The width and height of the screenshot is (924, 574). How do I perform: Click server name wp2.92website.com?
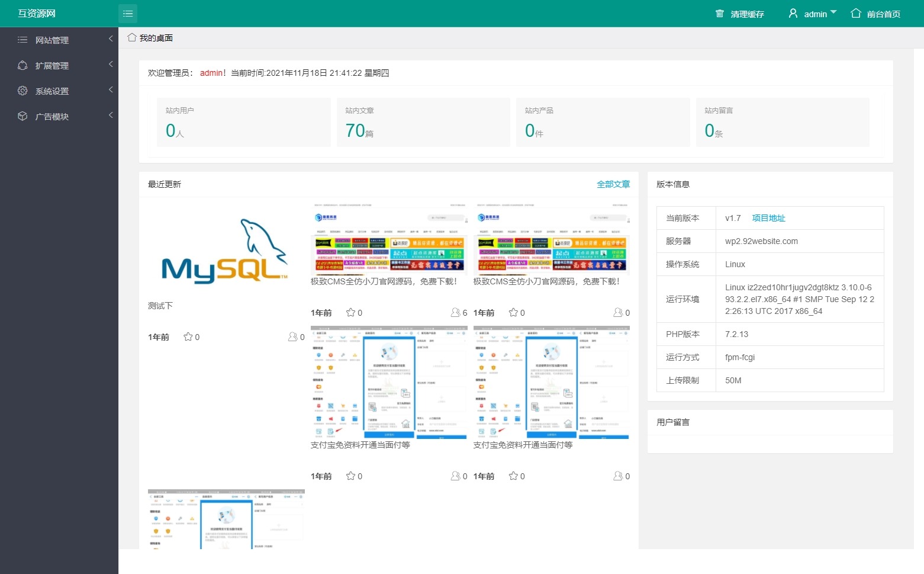(x=761, y=241)
